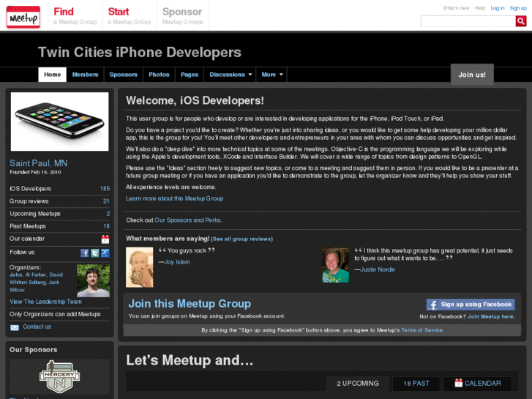Click View The Leadership Team
Viewport: 532px width, 399px height.
[45, 302]
